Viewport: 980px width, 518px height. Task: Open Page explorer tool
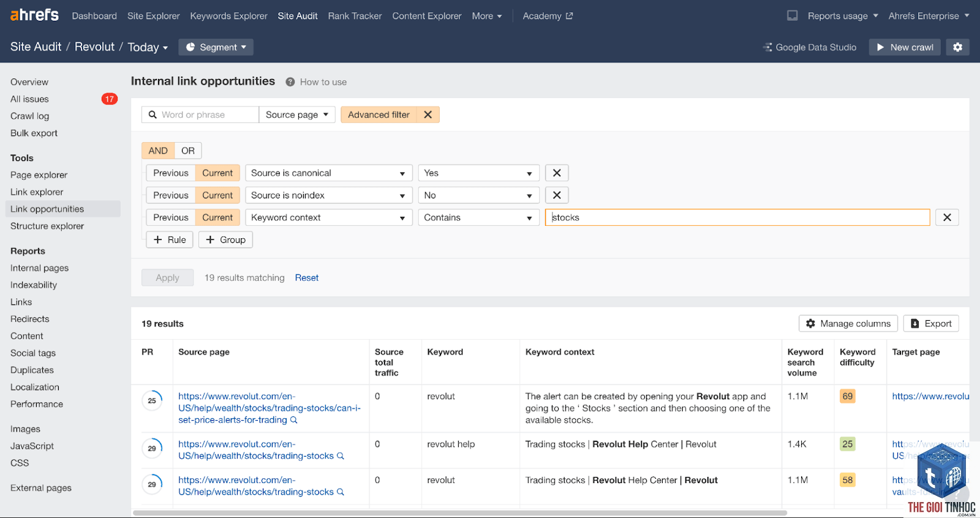[x=39, y=175]
